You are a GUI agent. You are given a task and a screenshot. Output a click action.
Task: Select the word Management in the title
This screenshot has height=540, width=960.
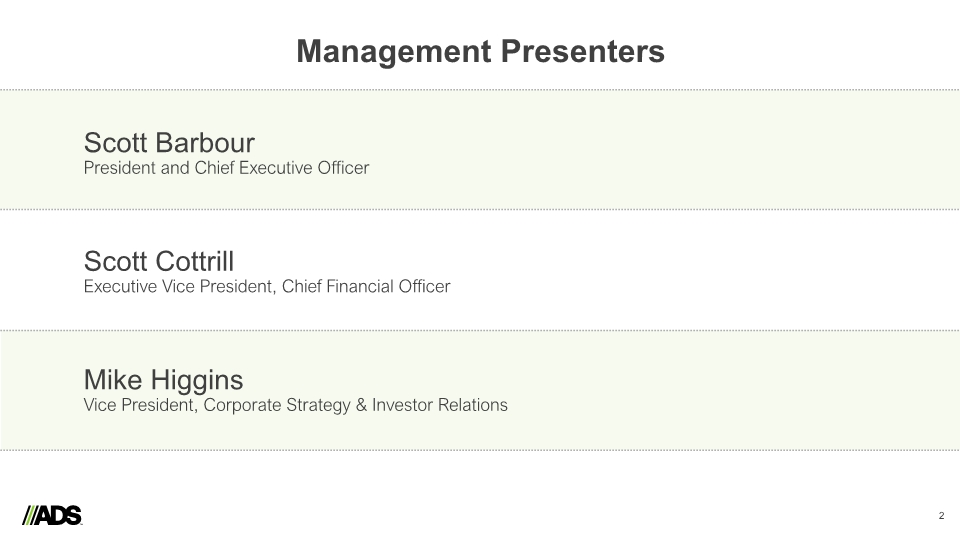click(394, 52)
